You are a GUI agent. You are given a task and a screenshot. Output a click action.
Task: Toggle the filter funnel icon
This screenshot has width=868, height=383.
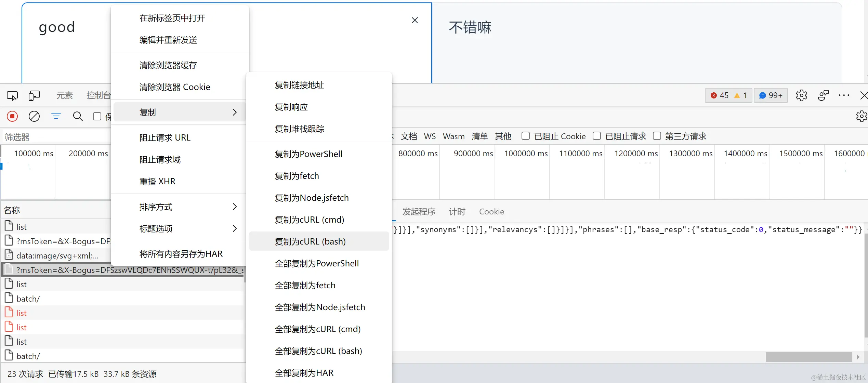pos(56,117)
